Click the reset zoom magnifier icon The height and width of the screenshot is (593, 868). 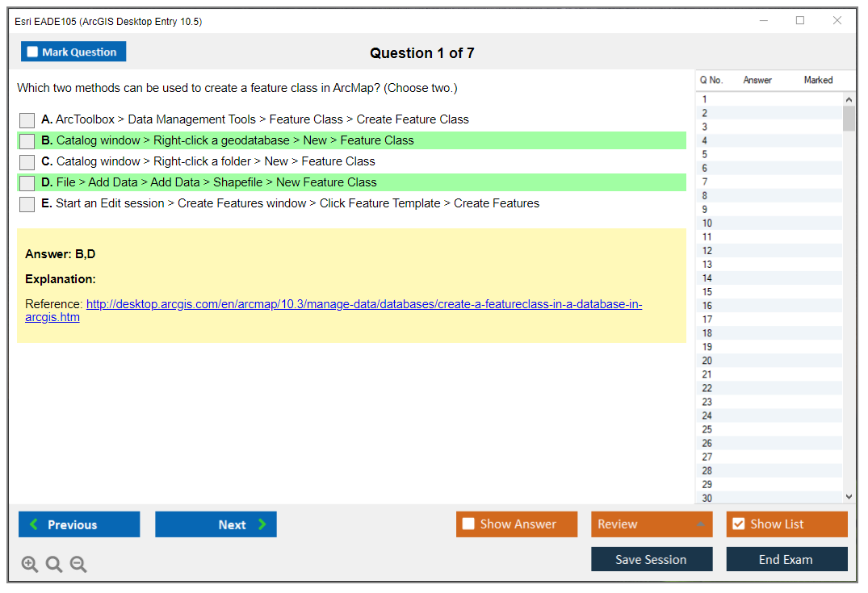click(x=54, y=565)
